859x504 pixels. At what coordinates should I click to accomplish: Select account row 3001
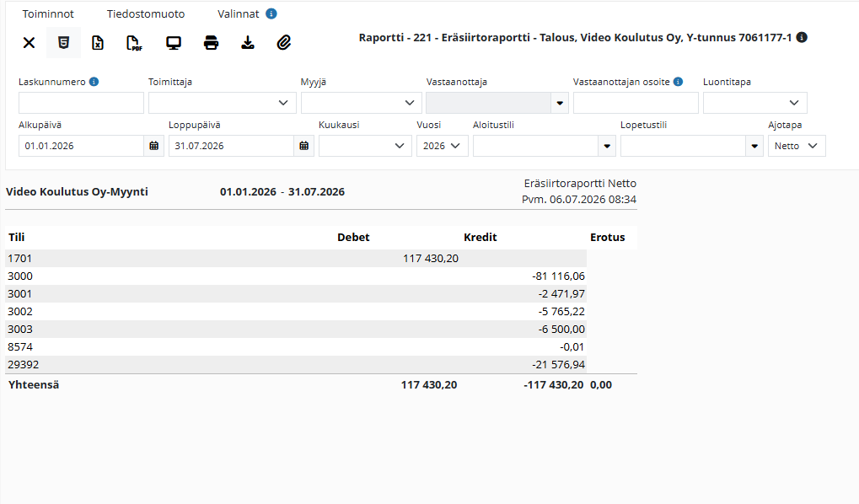(x=296, y=293)
